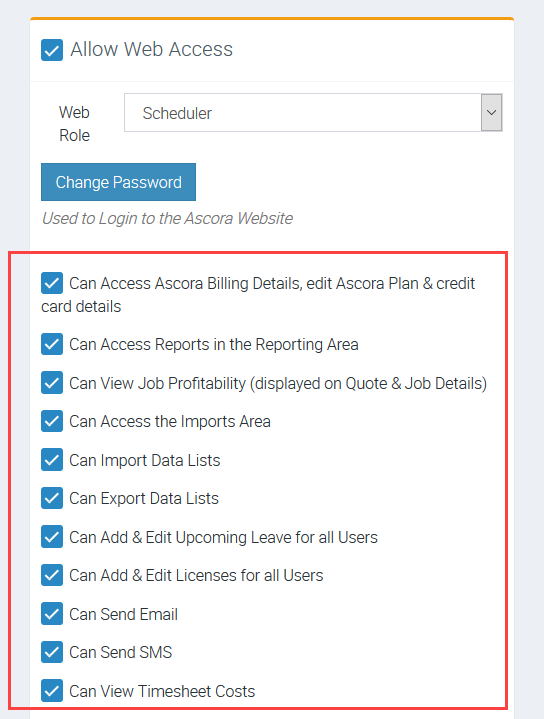
Task: Toggle Can Access Ascora Billing Details checkbox
Action: [52, 283]
